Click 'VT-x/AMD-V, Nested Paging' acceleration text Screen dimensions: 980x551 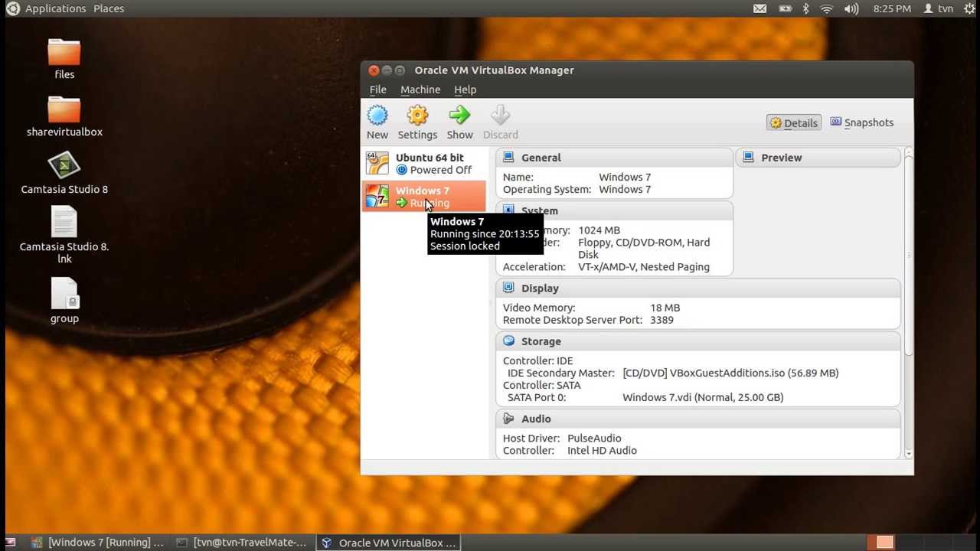[644, 267]
